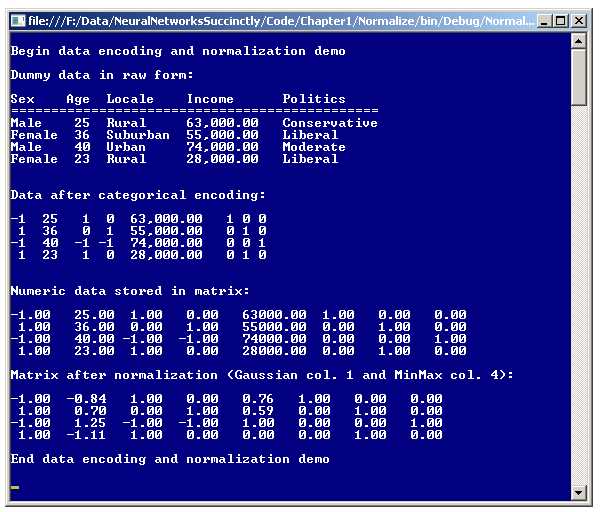Click the 'Age' column header

click(x=78, y=99)
